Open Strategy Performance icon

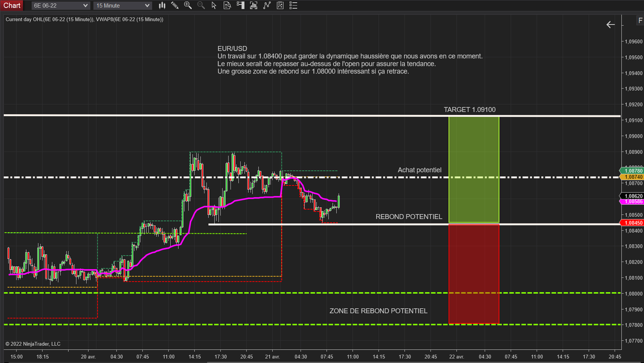280,5
